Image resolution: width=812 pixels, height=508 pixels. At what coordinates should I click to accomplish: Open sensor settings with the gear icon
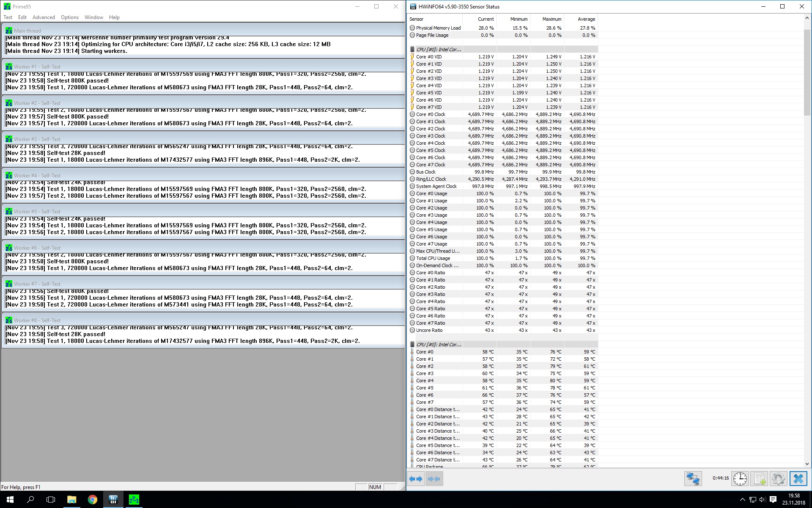point(779,479)
